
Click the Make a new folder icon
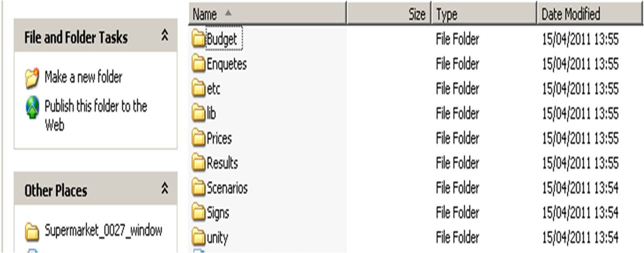point(32,78)
